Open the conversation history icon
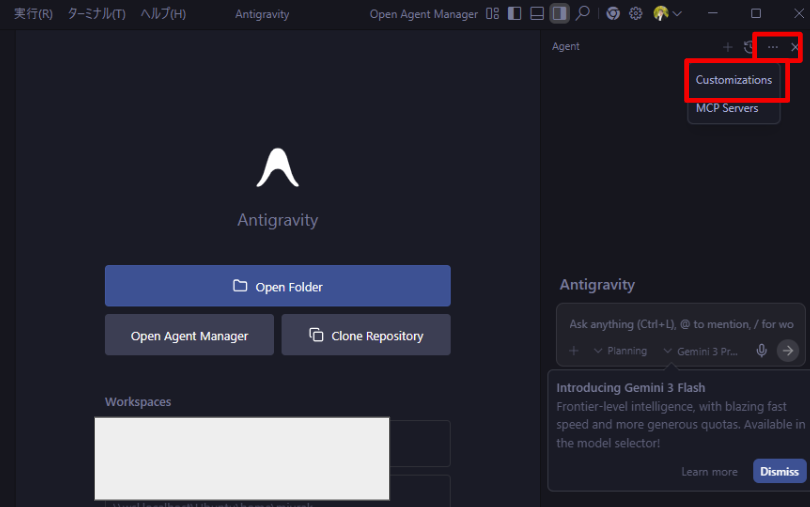Viewport: 810px width, 507px height. [749, 47]
